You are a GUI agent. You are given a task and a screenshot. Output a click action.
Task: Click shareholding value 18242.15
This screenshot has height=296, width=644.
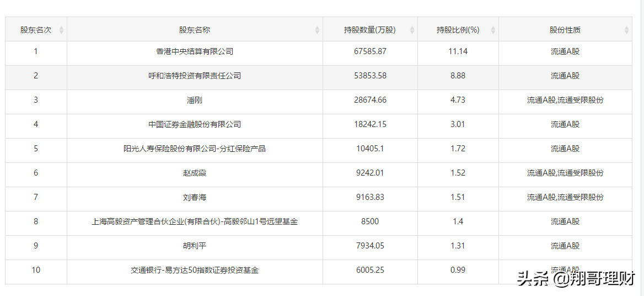[x=370, y=124]
